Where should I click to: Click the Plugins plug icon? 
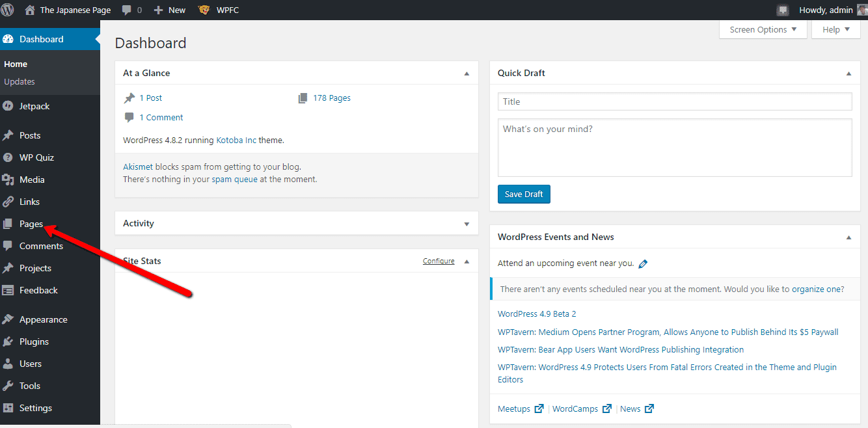(8, 341)
